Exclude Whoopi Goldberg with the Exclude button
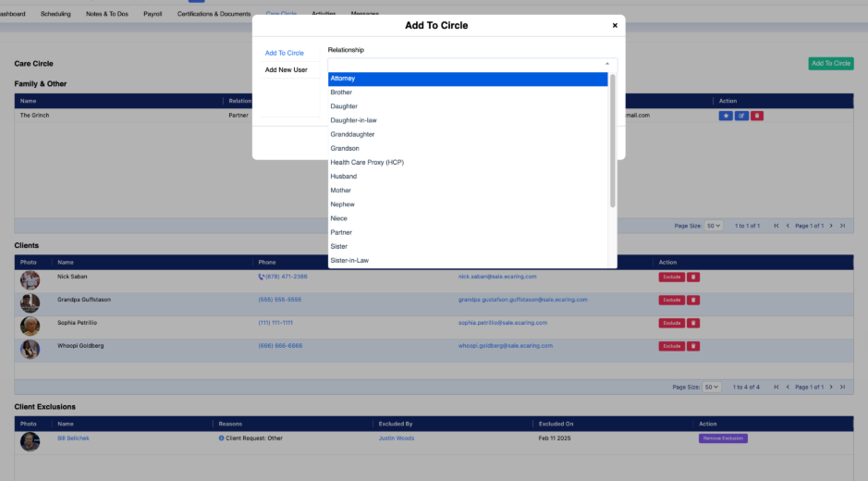Viewport: 868px width, 481px height. pos(671,346)
